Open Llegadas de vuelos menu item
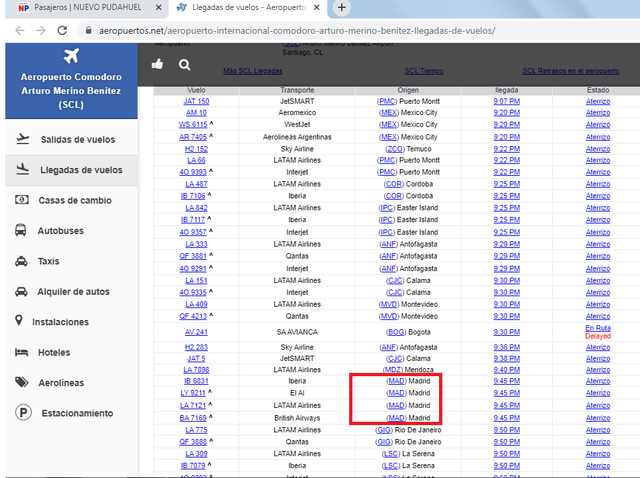Screen dimensions: 640x478 click(x=71, y=170)
